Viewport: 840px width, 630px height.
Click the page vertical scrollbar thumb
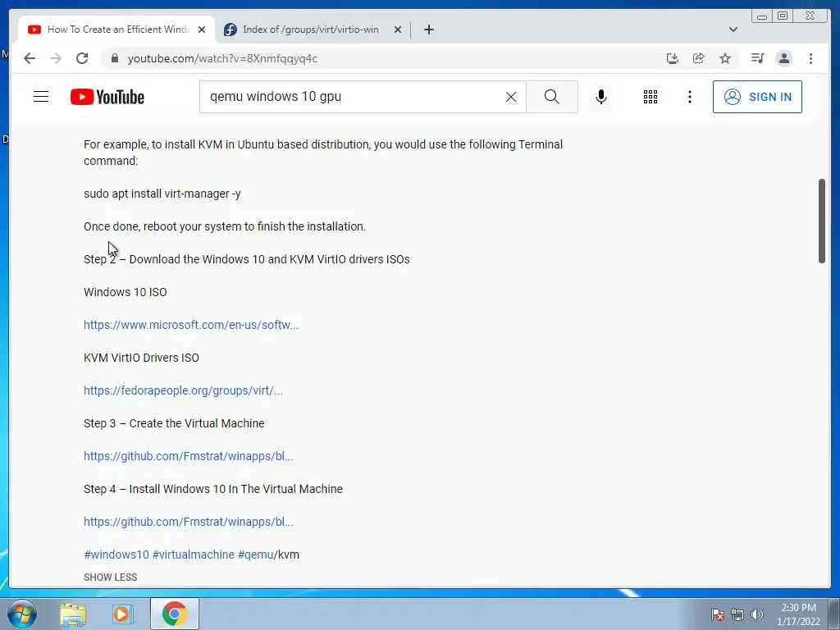822,221
